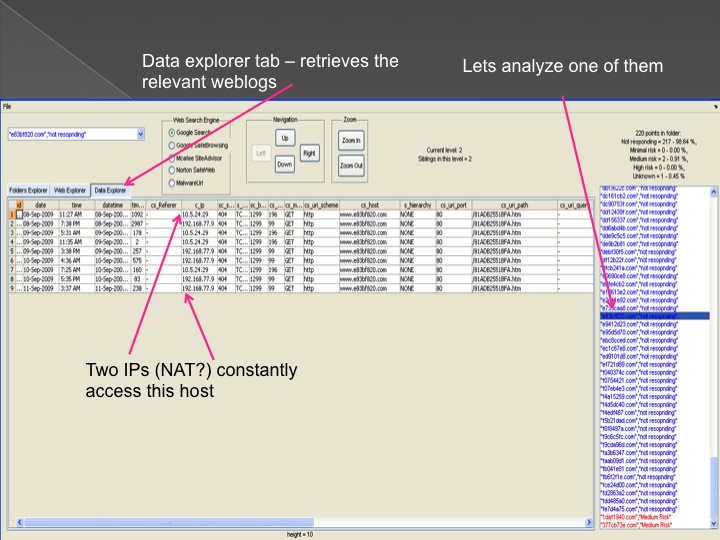
Task: Select "e9412d23.com" in the host list
Action: pyautogui.click(x=639, y=324)
